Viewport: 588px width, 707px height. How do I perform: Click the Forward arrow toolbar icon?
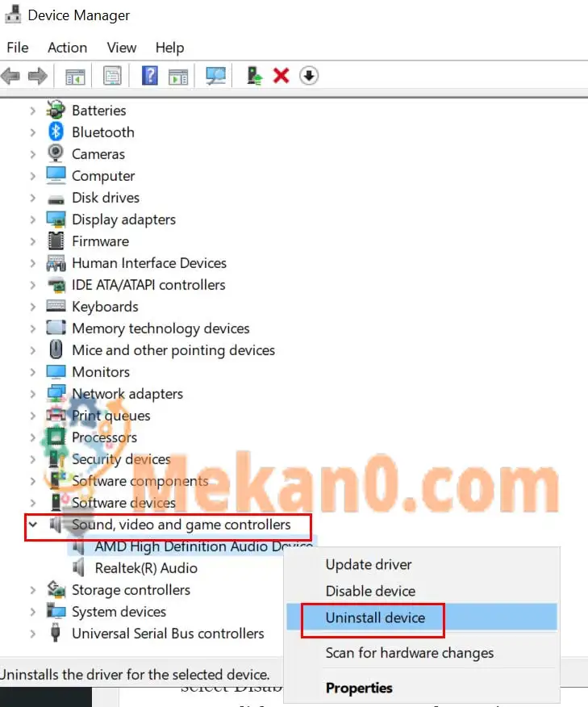tap(37, 76)
